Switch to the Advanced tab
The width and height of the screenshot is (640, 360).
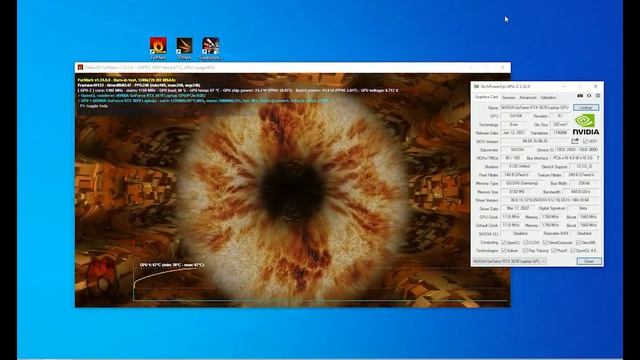[528, 98]
